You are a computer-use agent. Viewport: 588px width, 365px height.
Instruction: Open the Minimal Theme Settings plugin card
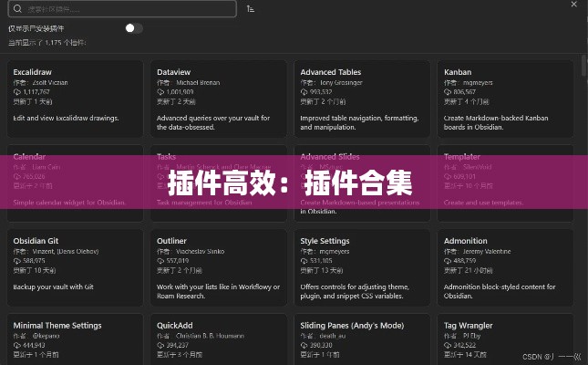click(x=75, y=339)
